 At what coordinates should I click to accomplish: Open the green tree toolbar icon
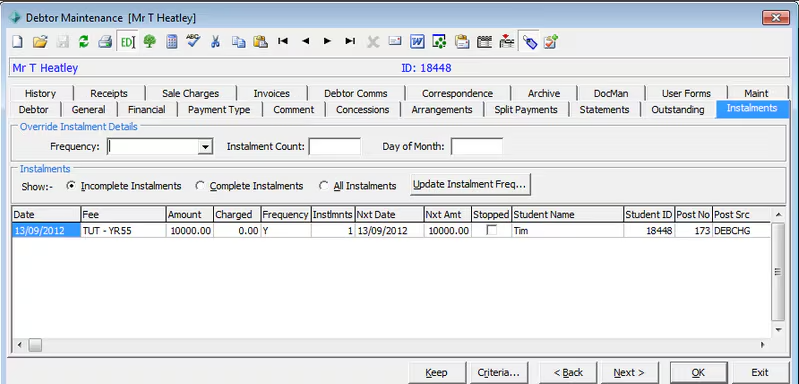pyautogui.click(x=149, y=42)
